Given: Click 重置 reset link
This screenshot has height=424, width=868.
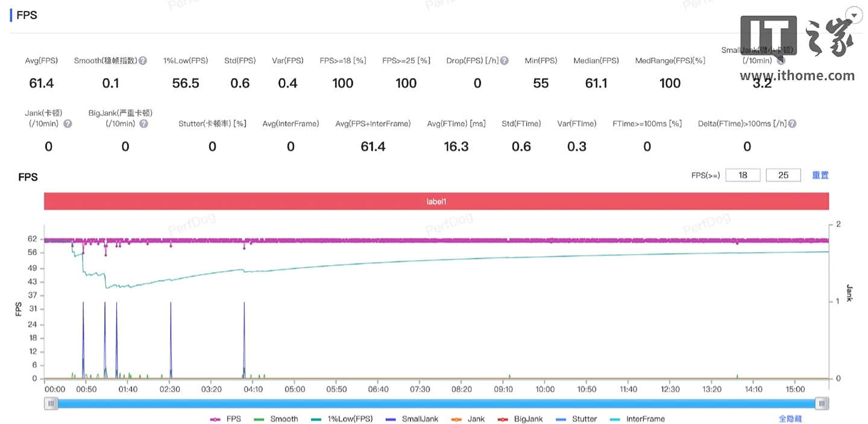Looking at the screenshot, I should coord(820,175).
